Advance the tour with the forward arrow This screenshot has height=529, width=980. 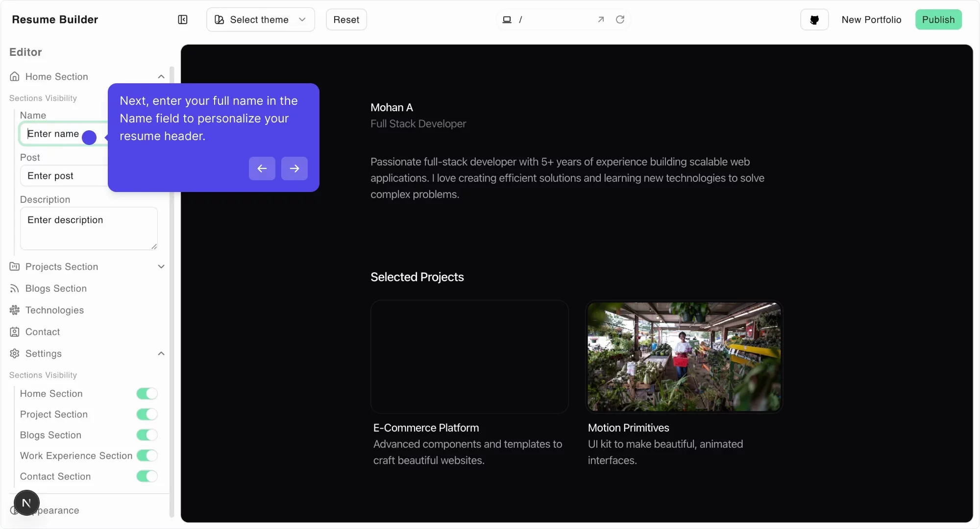point(294,168)
